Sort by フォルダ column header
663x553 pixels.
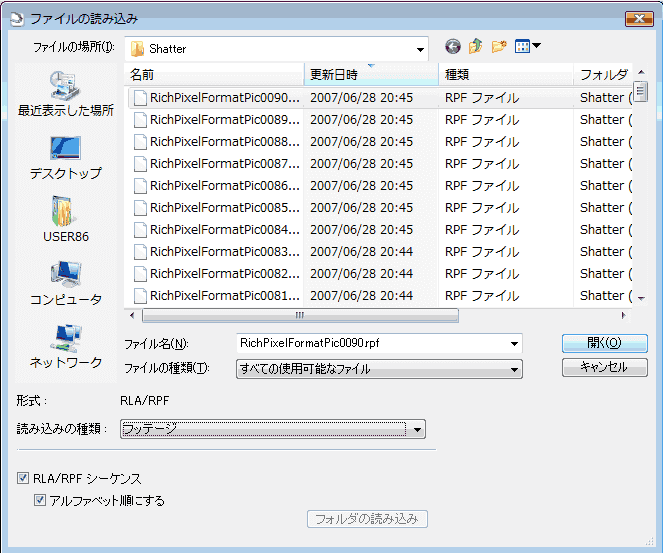coord(603,75)
